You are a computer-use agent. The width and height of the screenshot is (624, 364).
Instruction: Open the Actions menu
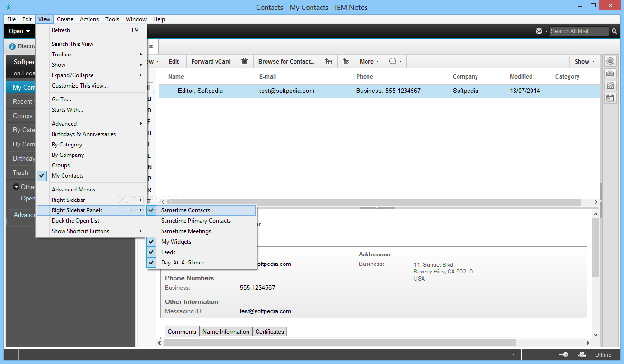pyautogui.click(x=89, y=19)
